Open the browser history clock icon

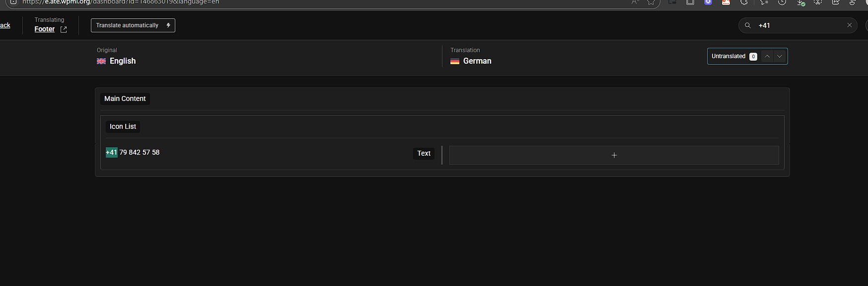(782, 2)
